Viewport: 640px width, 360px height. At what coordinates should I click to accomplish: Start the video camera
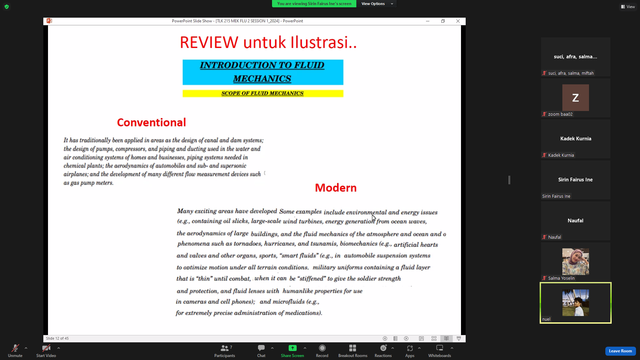pyautogui.click(x=46, y=350)
